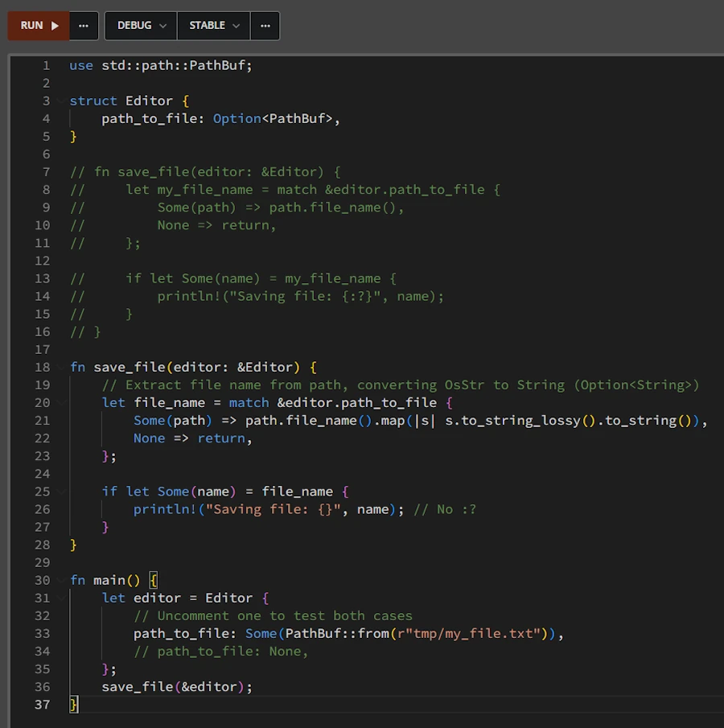Fold the match block on line 20
724x728 pixels.
point(60,403)
